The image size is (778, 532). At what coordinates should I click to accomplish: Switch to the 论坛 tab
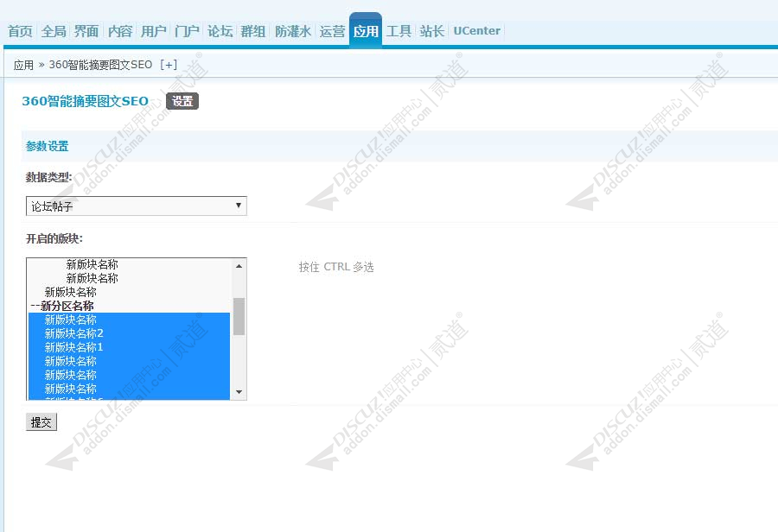coord(220,31)
